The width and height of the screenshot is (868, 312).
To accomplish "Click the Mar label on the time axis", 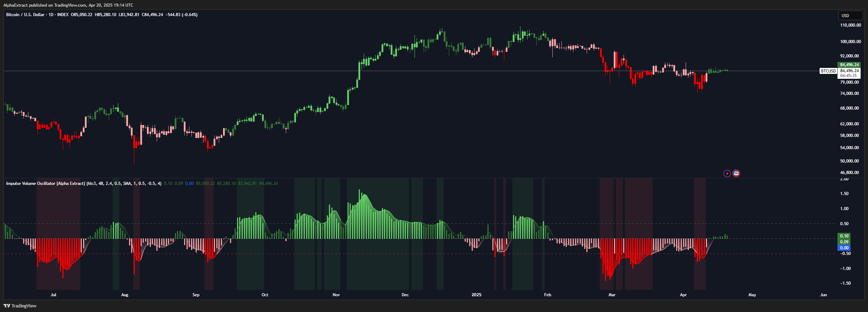I will (x=612, y=295).
